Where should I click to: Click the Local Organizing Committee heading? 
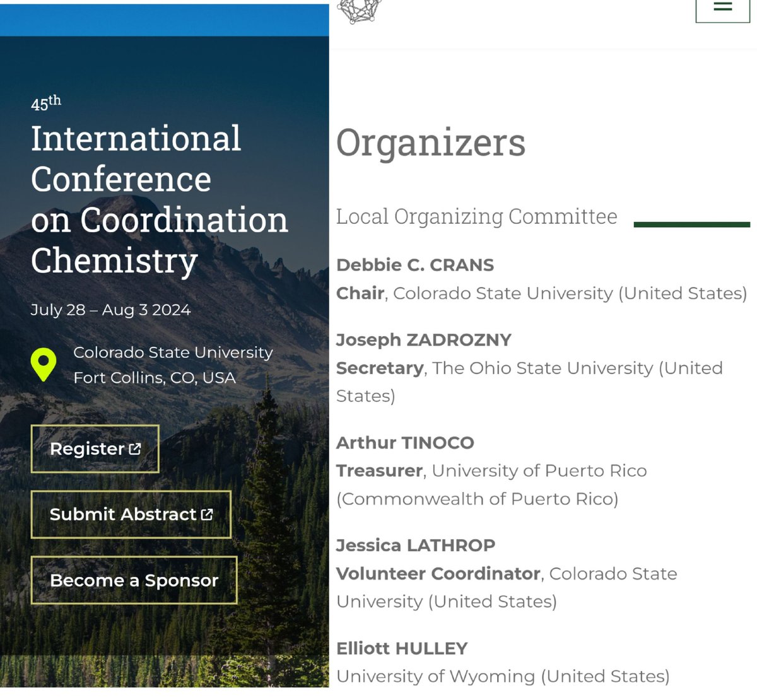click(x=476, y=216)
